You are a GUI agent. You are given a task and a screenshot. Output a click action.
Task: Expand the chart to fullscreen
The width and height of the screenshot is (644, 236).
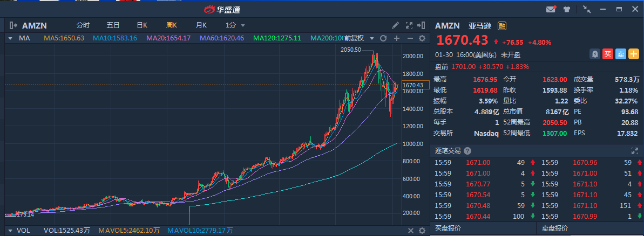(x=409, y=25)
